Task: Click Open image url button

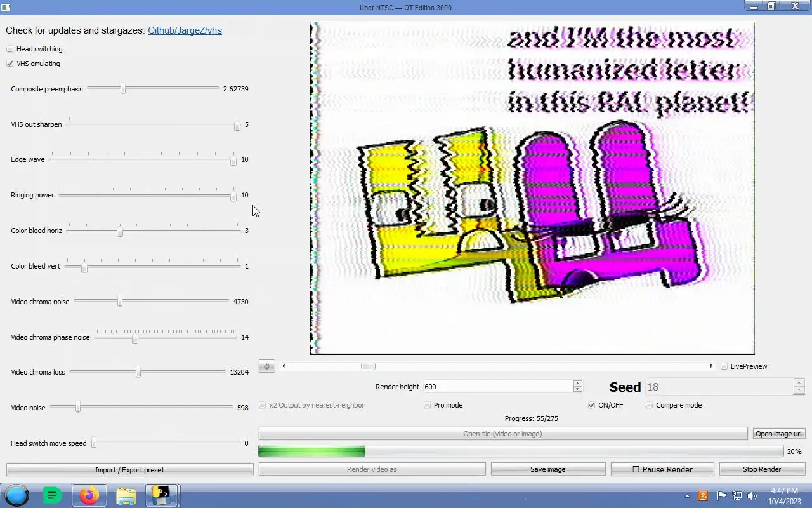Action: [778, 434]
